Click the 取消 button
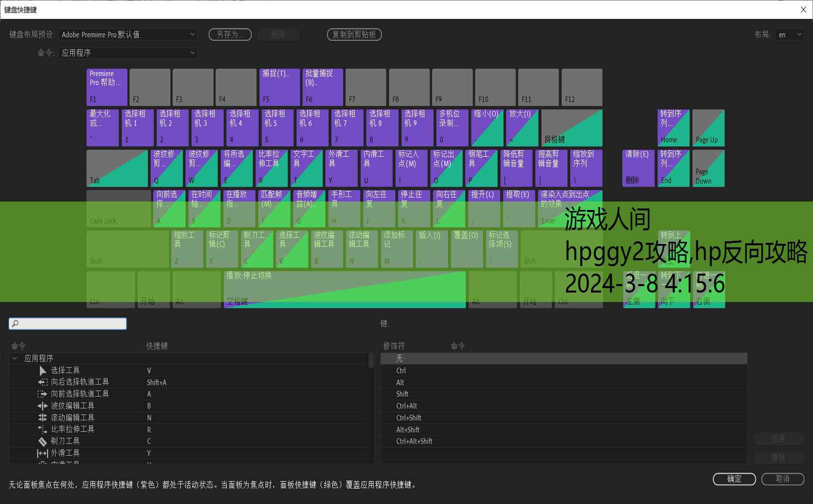Image resolution: width=813 pixels, height=504 pixels. [783, 479]
